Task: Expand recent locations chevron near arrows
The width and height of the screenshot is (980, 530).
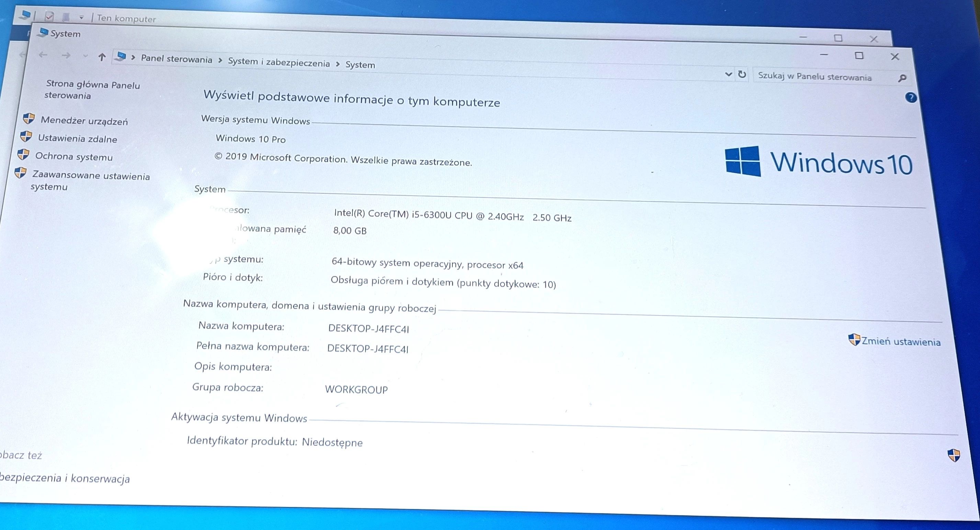Action: (85, 56)
